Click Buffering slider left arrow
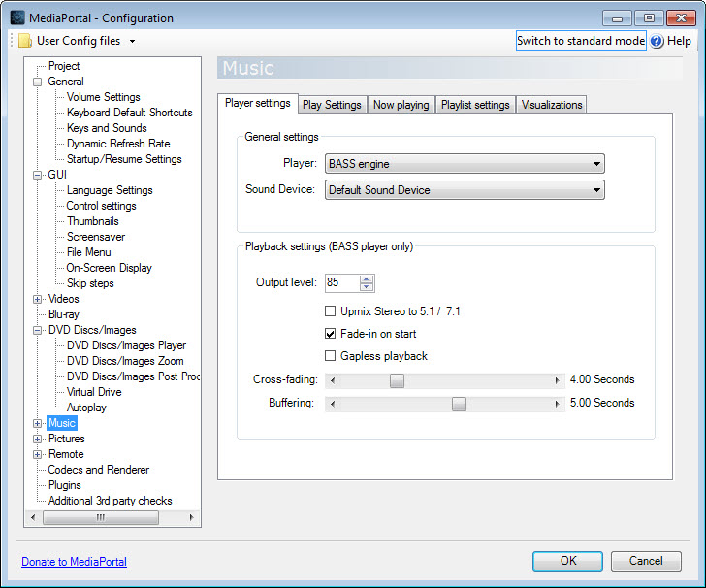The height and width of the screenshot is (588, 706). click(x=333, y=404)
